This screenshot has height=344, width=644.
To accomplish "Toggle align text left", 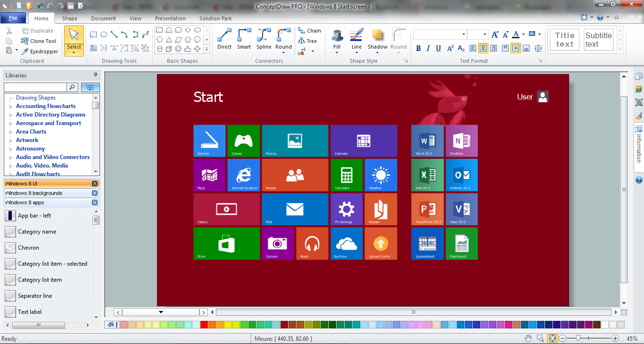I will (473, 48).
